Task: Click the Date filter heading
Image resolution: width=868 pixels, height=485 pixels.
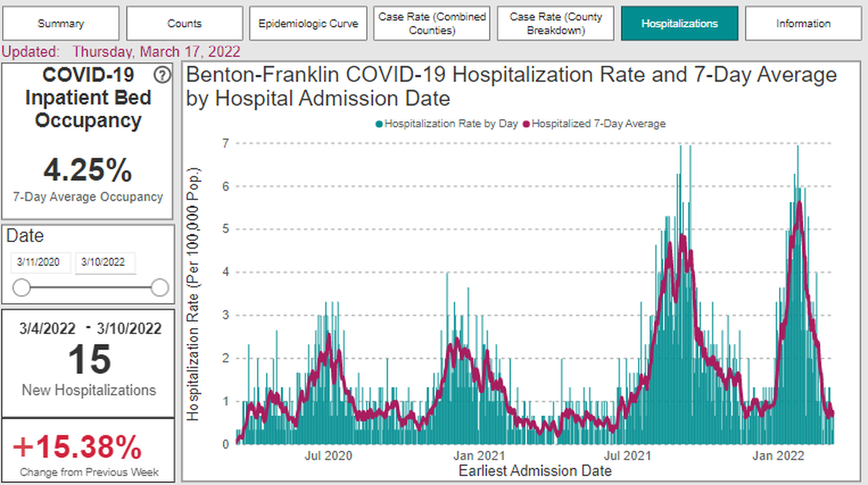Action: click(25, 236)
